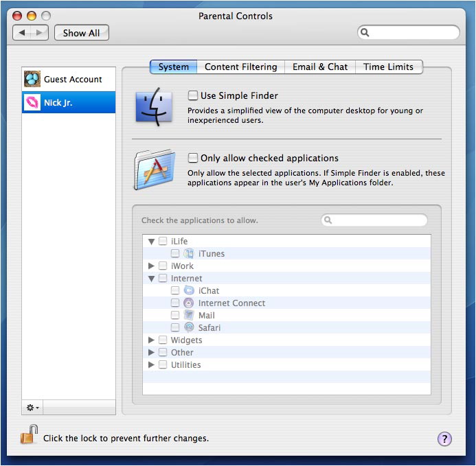Open the gear action menu below accounts

[x=32, y=408]
